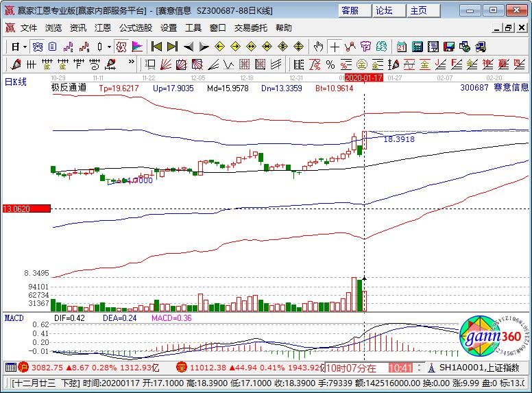Click the yellow diamond left-arrow icon
This screenshot has width=532, height=393.
[220, 47]
